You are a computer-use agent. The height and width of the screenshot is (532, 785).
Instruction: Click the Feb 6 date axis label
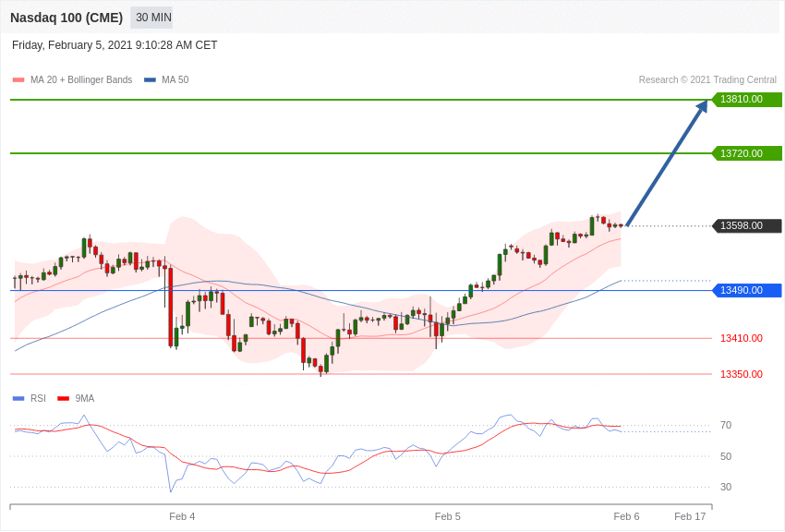point(626,516)
